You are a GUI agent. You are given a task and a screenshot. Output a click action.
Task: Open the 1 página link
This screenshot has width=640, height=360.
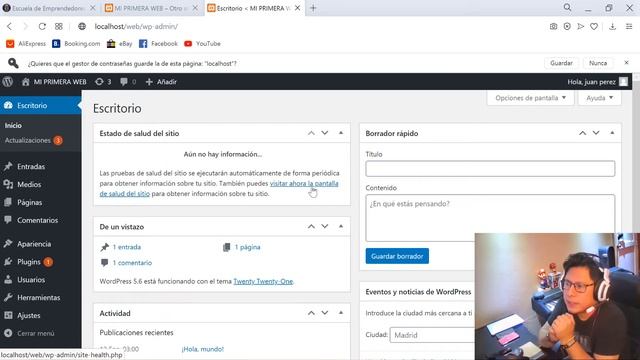click(247, 247)
